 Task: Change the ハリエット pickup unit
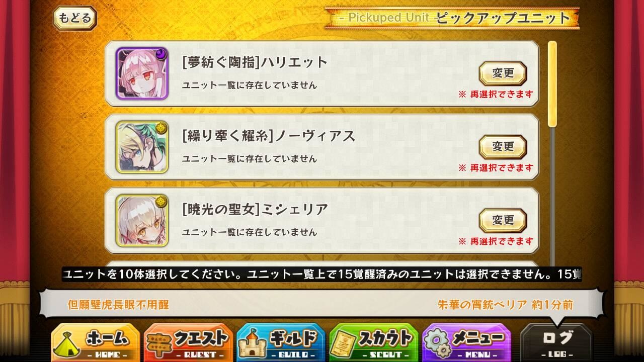click(x=503, y=73)
